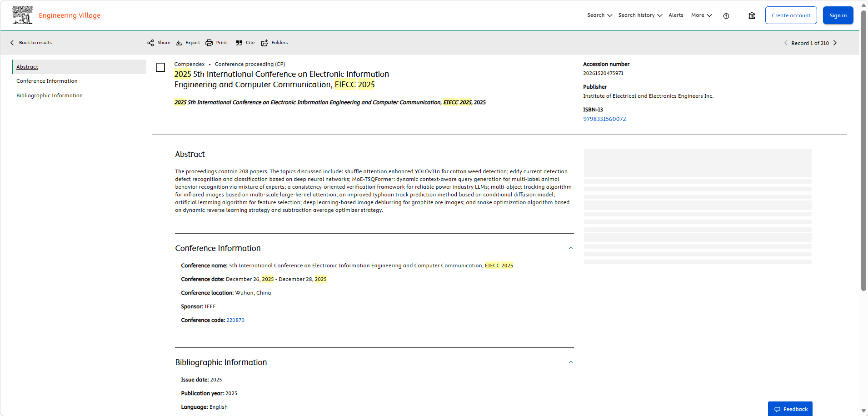Click the Cite label in toolbar
Image resolution: width=868 pixels, height=416 pixels.
click(250, 43)
